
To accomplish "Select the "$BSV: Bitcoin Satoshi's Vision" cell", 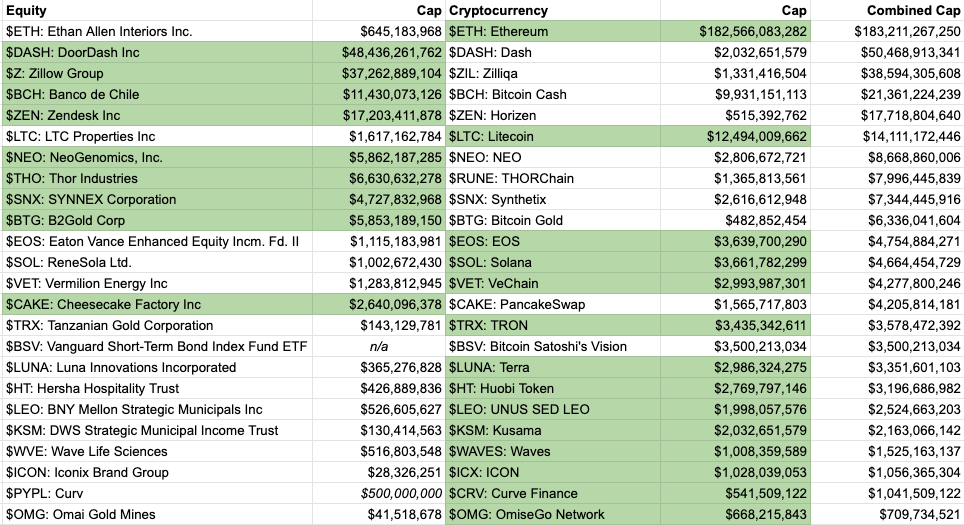I will pos(553,346).
